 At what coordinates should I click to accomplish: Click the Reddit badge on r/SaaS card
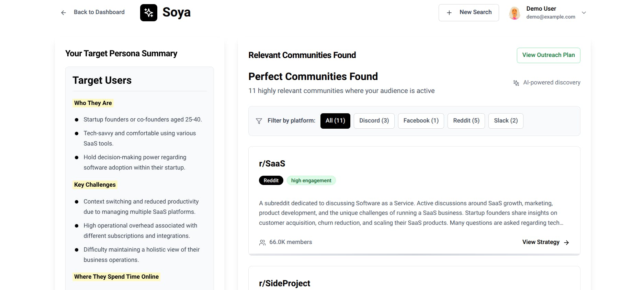pyautogui.click(x=271, y=181)
